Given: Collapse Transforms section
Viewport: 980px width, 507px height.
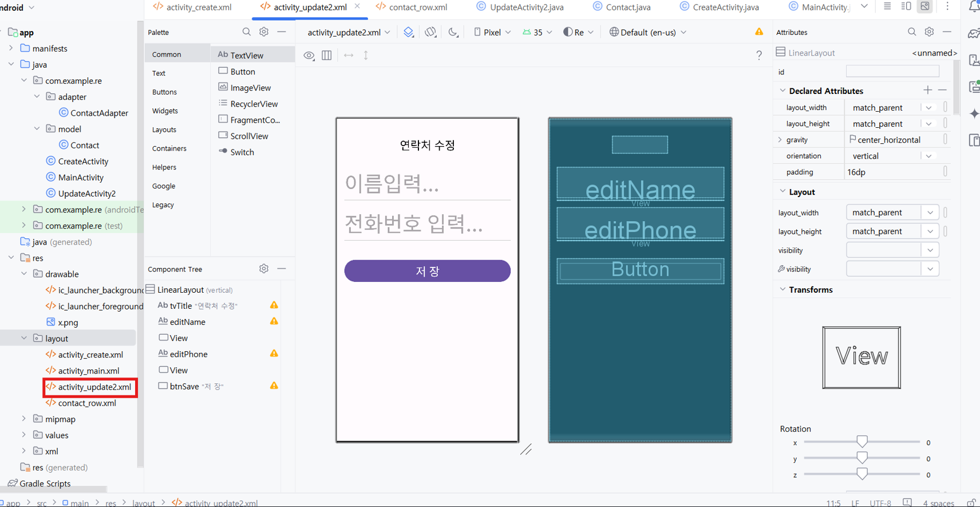Looking at the screenshot, I should (783, 289).
